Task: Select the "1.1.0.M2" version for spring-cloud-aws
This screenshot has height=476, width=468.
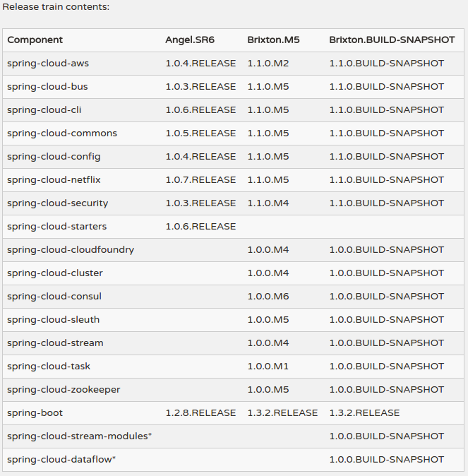Action: tap(268, 64)
